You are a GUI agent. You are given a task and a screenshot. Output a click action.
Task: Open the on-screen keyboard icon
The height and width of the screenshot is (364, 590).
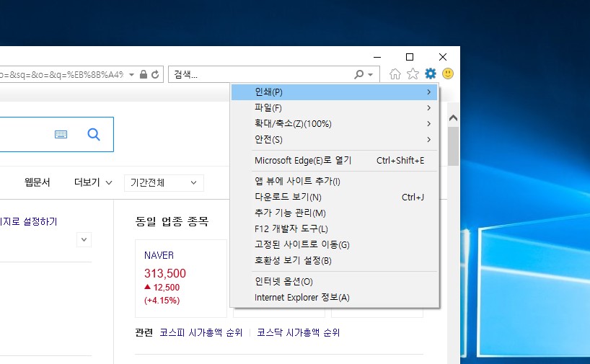(x=61, y=134)
